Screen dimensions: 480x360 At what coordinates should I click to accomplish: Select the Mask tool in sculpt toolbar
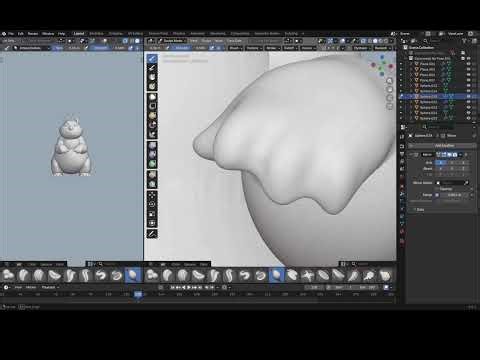click(152, 77)
